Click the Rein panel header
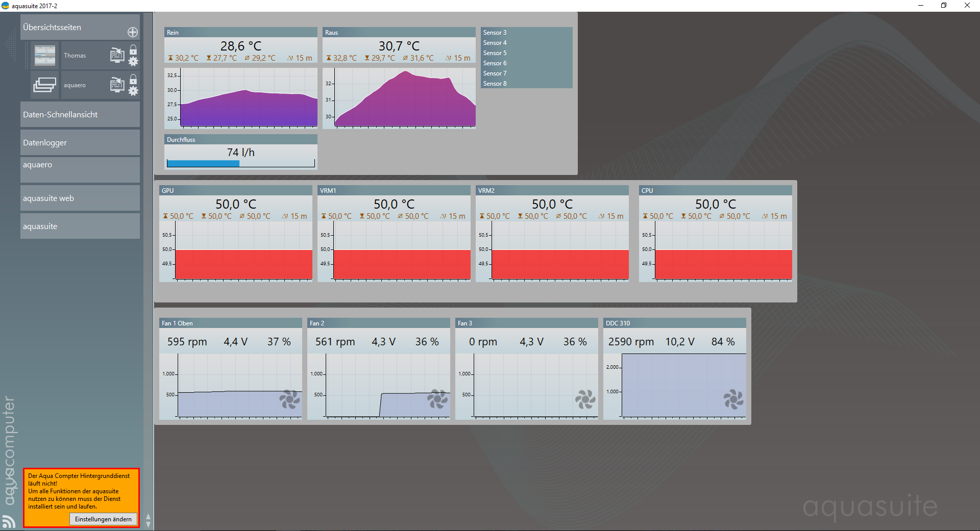The image size is (980, 531). (241, 32)
